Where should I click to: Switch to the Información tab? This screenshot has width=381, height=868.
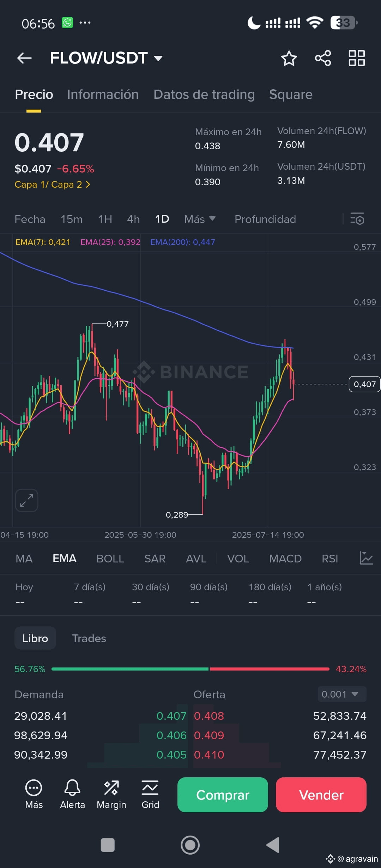click(103, 95)
